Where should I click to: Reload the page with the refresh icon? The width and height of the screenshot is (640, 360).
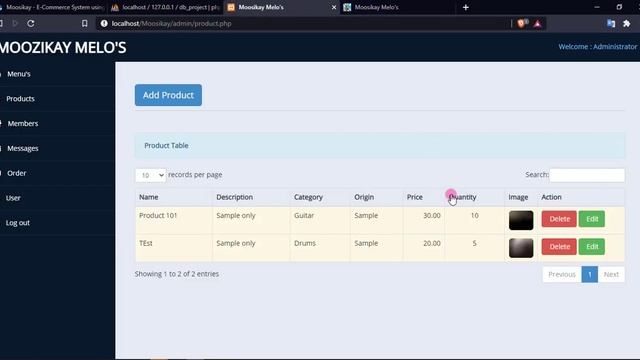[31, 24]
